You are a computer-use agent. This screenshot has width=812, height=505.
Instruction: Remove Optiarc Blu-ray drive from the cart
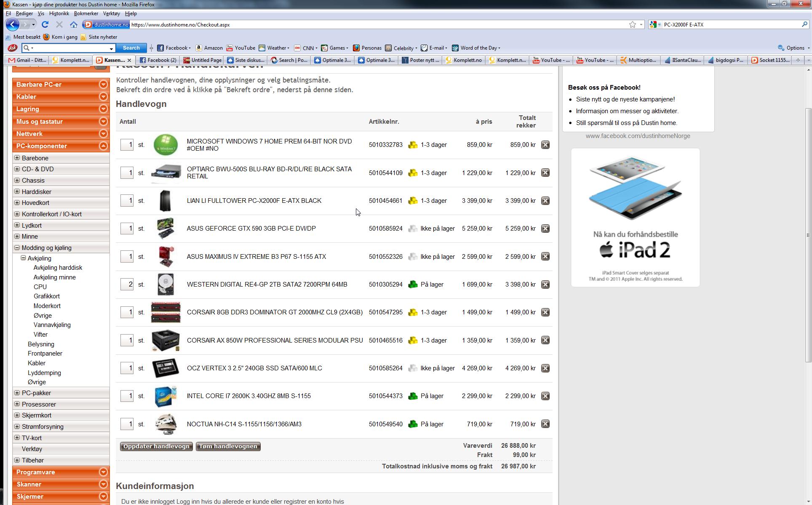pos(545,173)
